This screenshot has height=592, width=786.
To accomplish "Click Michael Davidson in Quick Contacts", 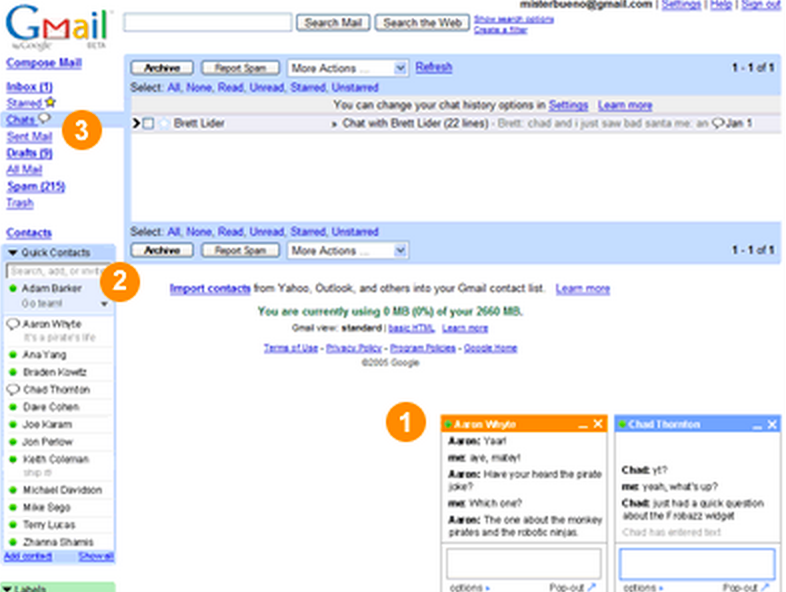I will click(x=63, y=490).
